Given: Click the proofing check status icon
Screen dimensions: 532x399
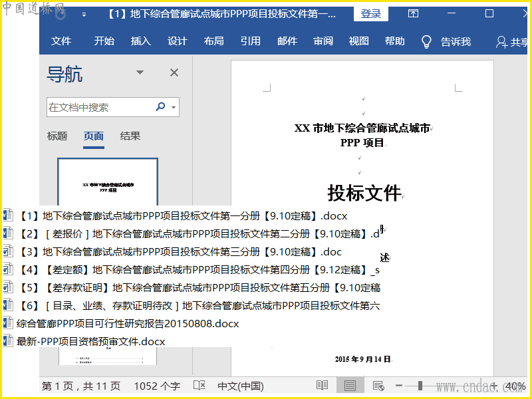Looking at the screenshot, I should pos(199,386).
